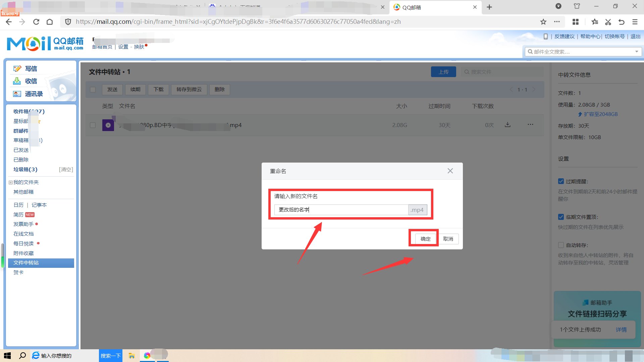Open mail search dropdown arrow
The image size is (644, 362).
(636, 52)
